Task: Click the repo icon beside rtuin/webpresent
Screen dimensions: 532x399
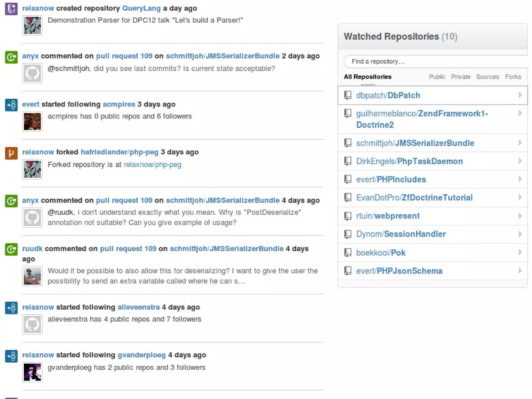Action: click(348, 216)
